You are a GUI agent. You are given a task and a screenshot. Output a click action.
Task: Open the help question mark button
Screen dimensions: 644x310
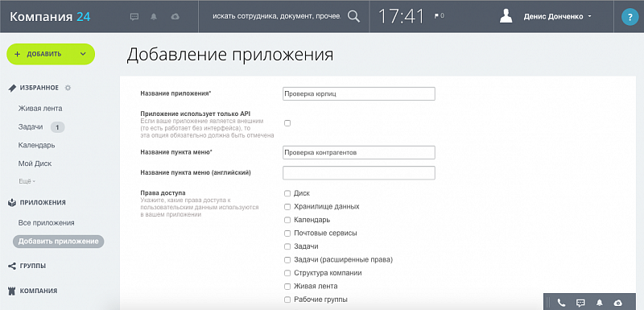[630, 17]
